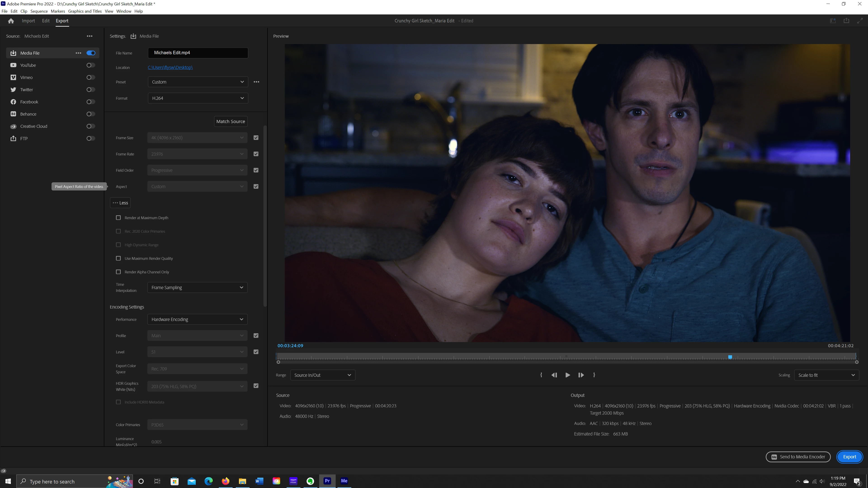Open the Sequence menu
Screen dimensions: 868x488
[39, 11]
